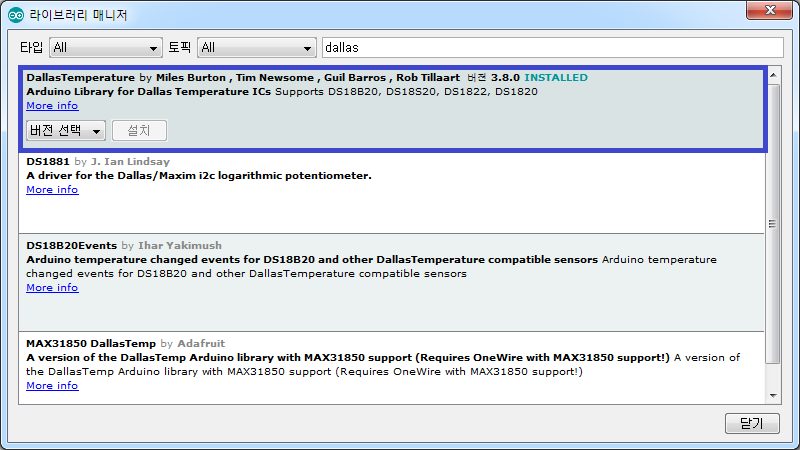Click the DallasTemperature library title
Viewport: 800px width, 450px height.
[80, 77]
